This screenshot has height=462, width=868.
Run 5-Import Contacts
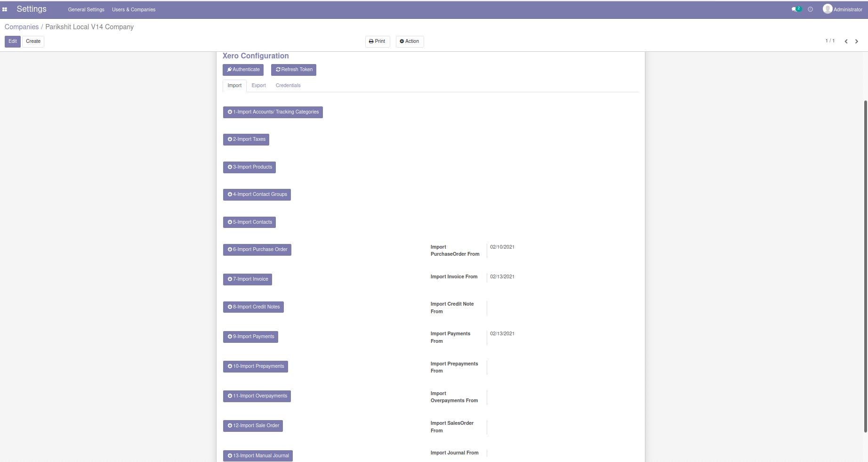(x=249, y=222)
